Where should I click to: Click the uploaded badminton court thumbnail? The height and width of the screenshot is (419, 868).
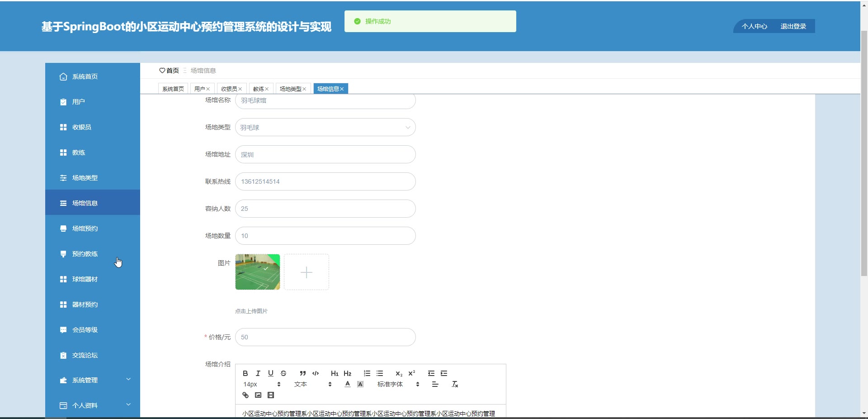258,272
